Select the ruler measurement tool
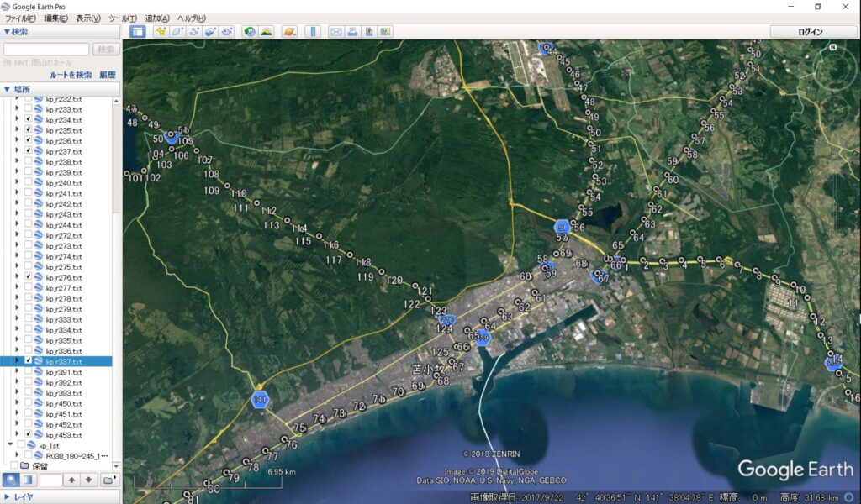Viewport: 861px width, 504px height. click(313, 32)
